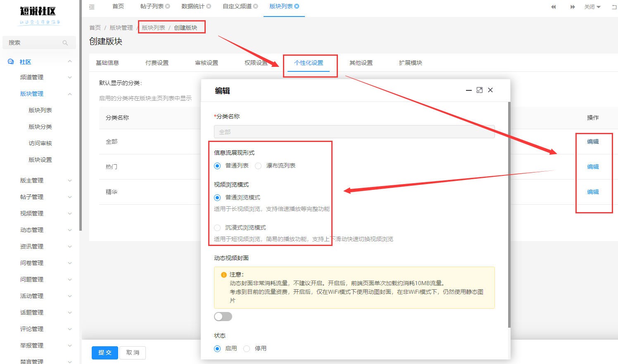Expand 版主管理 submenu
Image resolution: width=618 pixels, height=364 pixels.
(70, 180)
